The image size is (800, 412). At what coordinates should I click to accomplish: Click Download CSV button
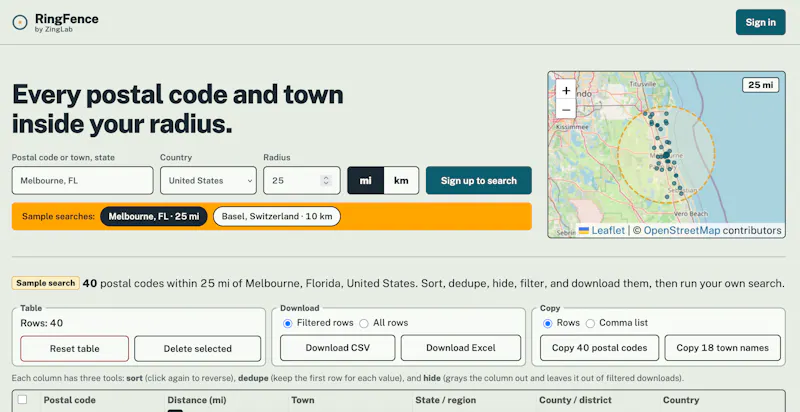click(338, 348)
